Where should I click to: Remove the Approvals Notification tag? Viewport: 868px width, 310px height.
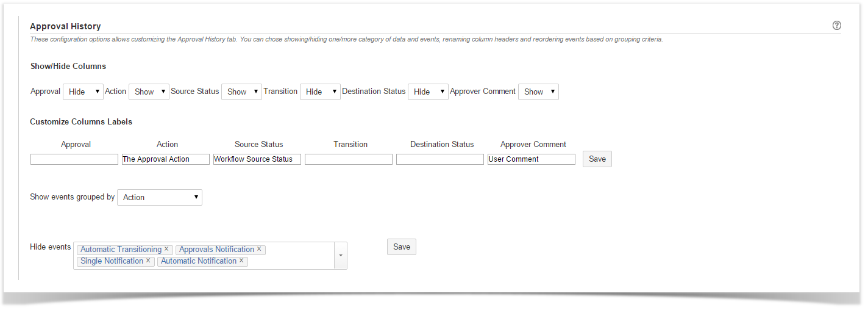[259, 249]
